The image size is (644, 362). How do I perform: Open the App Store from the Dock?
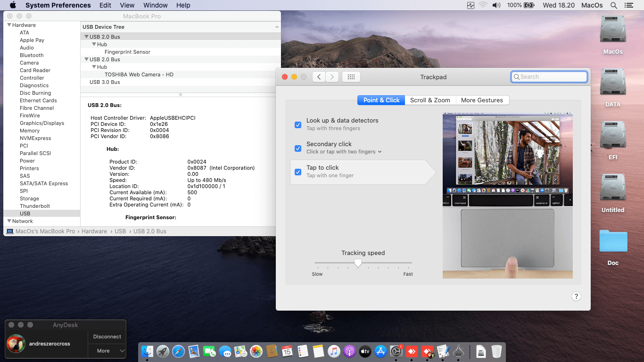tap(380, 351)
